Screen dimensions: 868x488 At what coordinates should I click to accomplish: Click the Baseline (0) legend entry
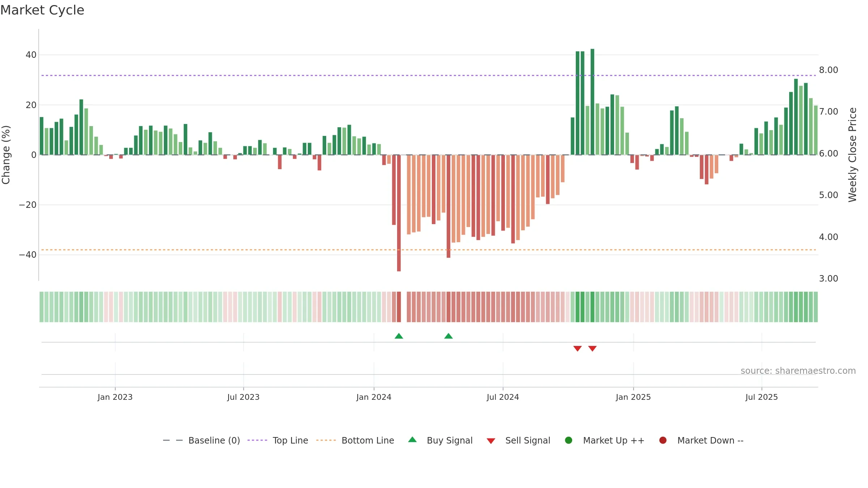pos(201,441)
